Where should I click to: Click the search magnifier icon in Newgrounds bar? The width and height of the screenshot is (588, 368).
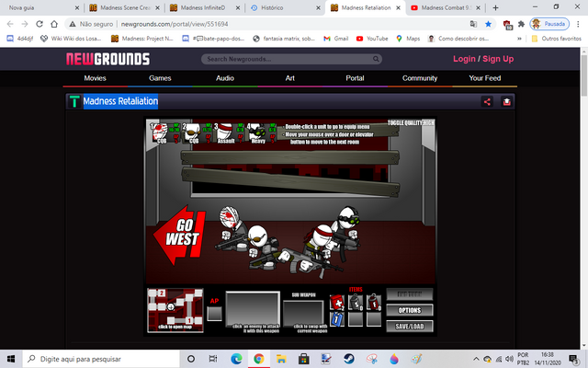coord(376,59)
